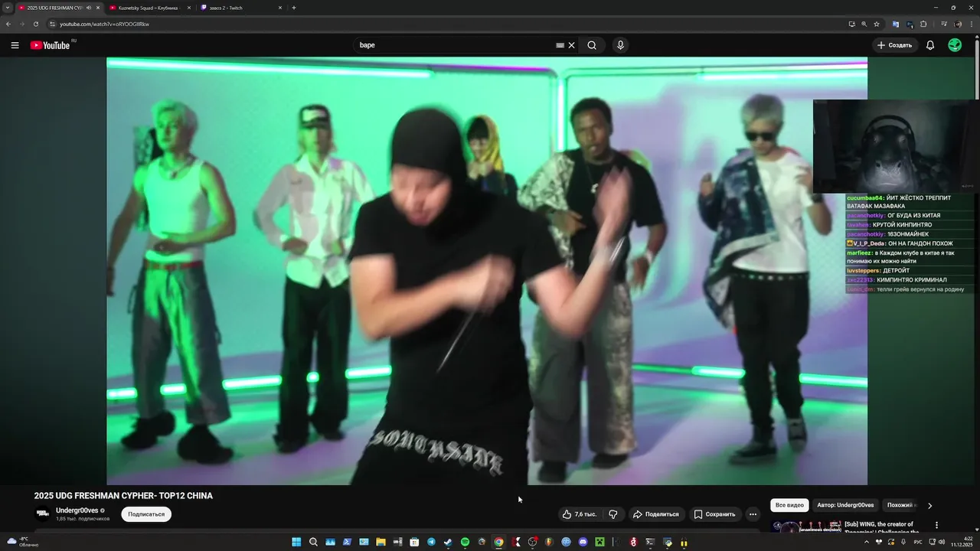
Task: Click the video player area
Action: click(x=487, y=271)
